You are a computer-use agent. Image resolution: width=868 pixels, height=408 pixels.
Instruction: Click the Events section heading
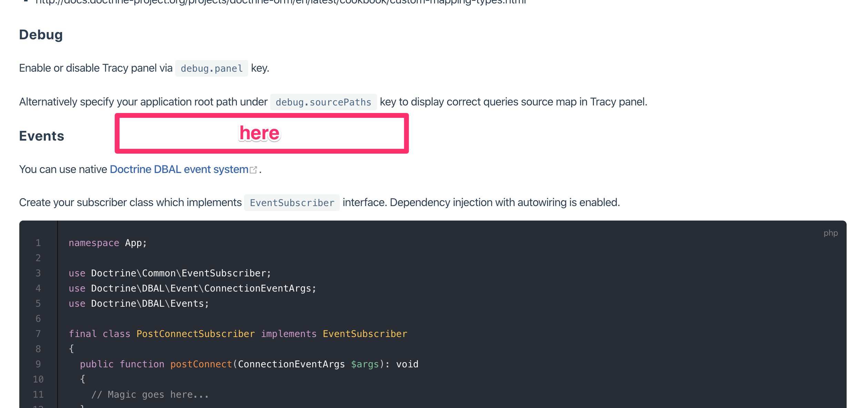coord(41,136)
